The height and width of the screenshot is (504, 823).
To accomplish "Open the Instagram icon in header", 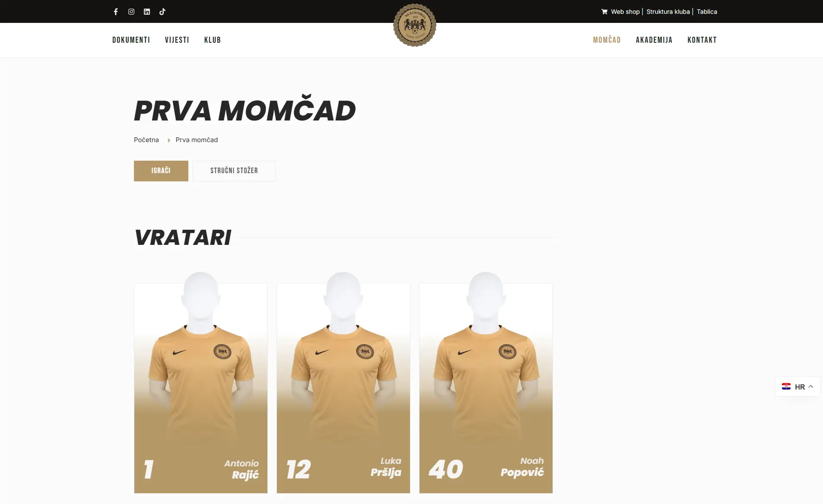I will pos(131,12).
